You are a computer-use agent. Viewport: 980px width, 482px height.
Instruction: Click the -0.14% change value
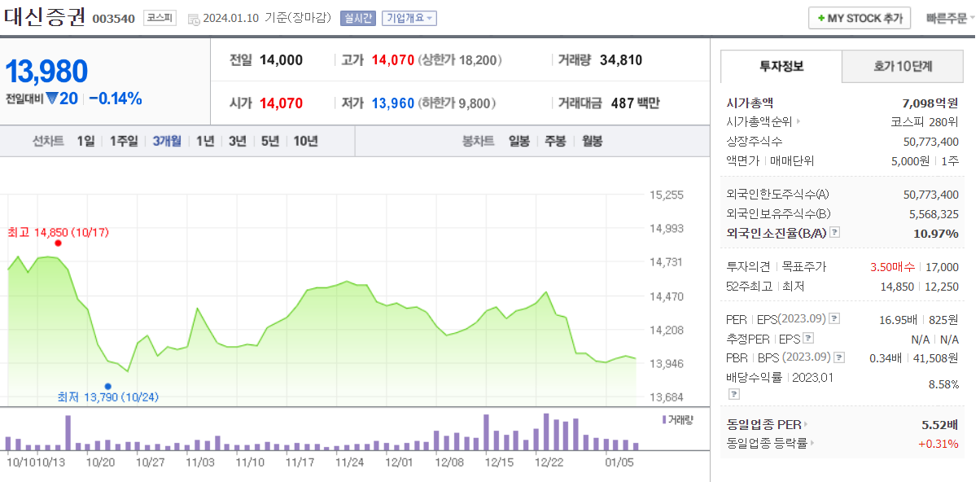point(116,99)
